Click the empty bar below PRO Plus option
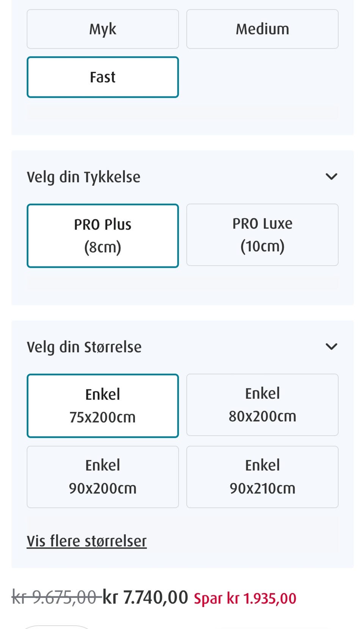 (x=182, y=282)
